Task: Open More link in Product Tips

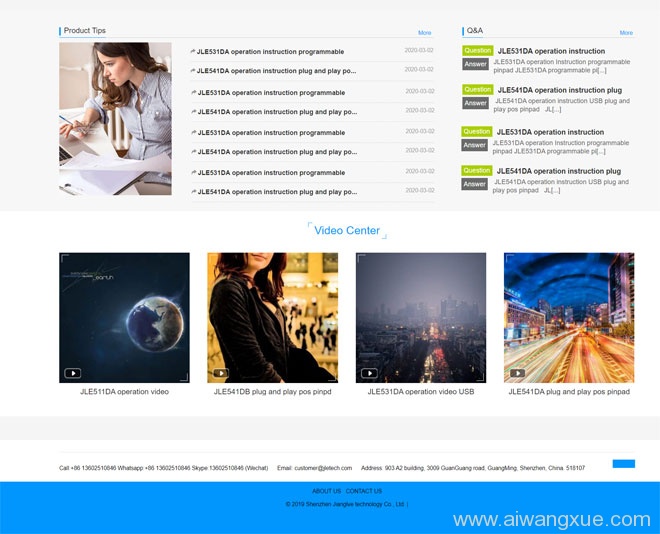Action: tap(424, 33)
